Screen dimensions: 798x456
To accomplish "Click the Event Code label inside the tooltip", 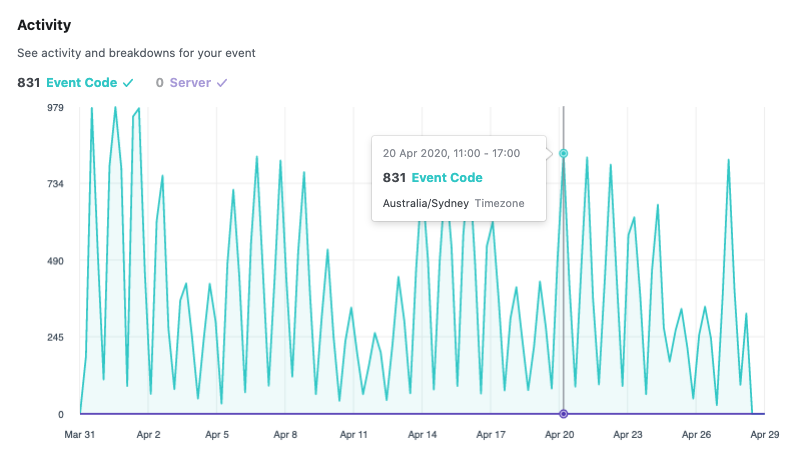I will click(446, 178).
